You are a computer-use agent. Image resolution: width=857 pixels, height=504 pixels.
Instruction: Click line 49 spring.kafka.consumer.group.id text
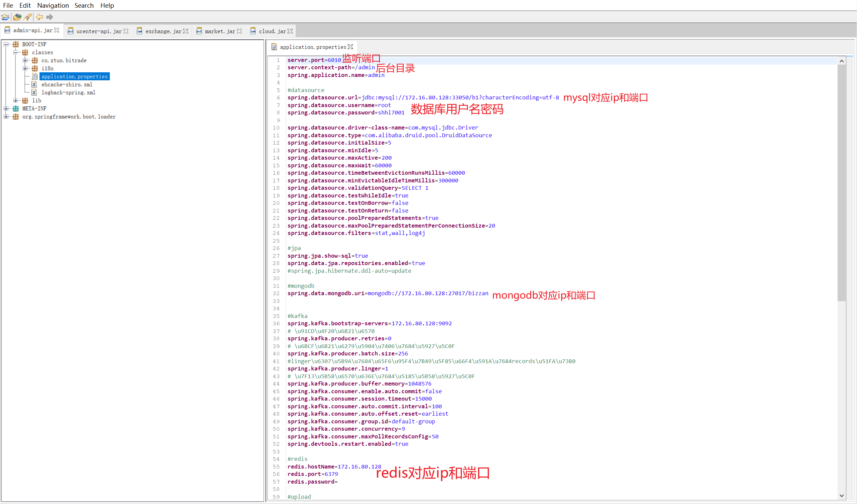pyautogui.click(x=361, y=422)
